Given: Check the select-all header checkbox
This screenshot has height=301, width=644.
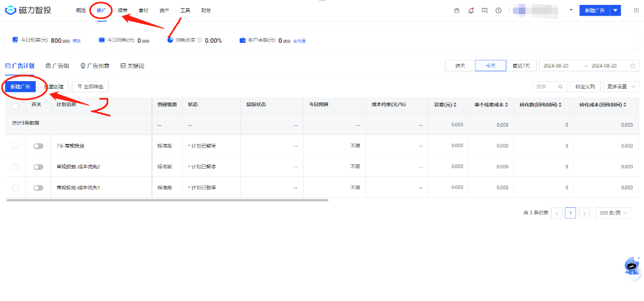Looking at the screenshot, I should (x=16, y=106).
